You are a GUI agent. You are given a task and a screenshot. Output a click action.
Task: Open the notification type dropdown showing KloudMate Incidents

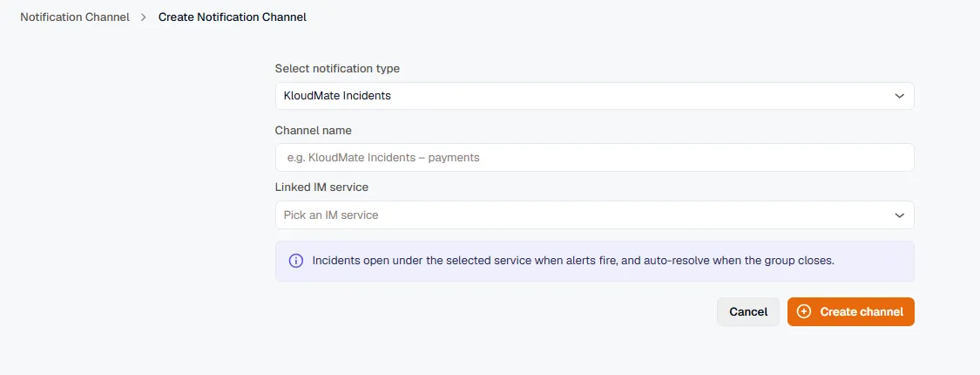(x=594, y=97)
